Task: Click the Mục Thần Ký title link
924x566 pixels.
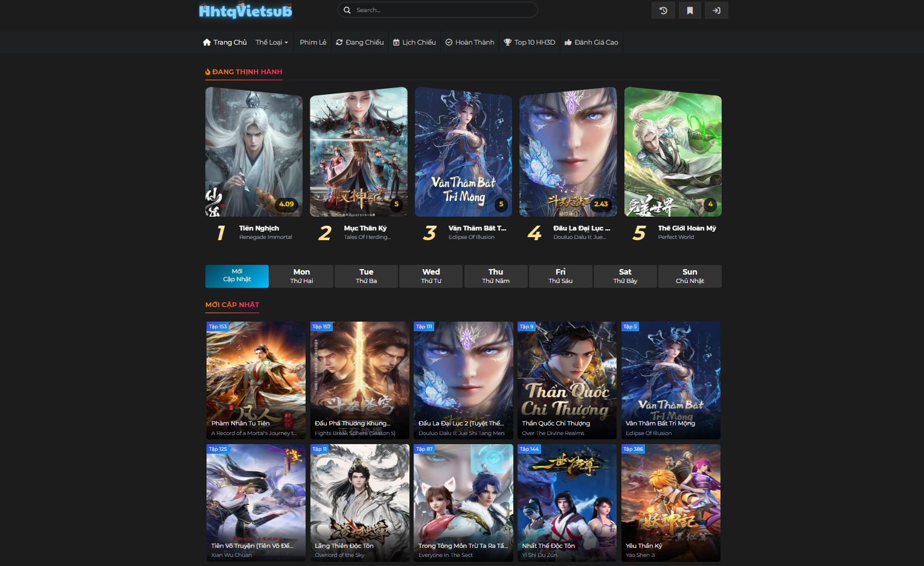Action: tap(365, 228)
